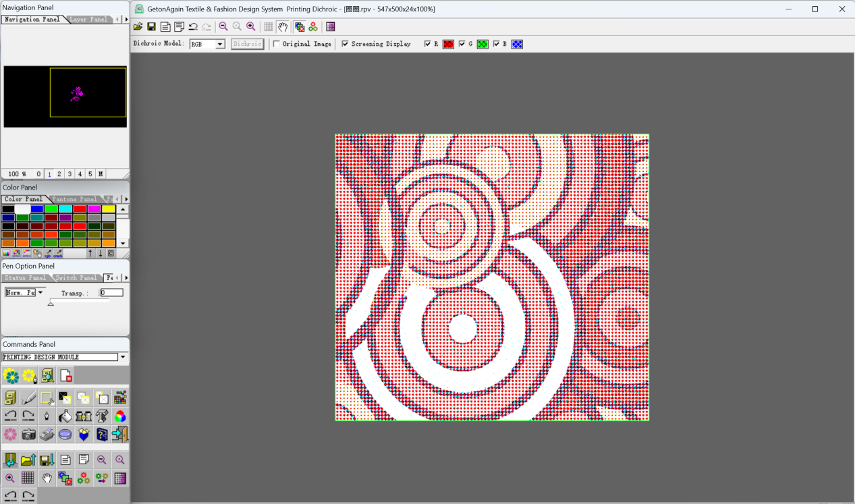855x504 pixels.
Task: Uncheck the B channel checkbox
Action: pyautogui.click(x=497, y=44)
